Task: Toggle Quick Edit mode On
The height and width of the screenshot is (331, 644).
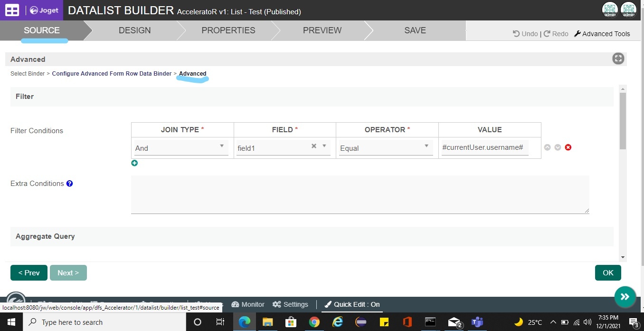Action: 351,304
